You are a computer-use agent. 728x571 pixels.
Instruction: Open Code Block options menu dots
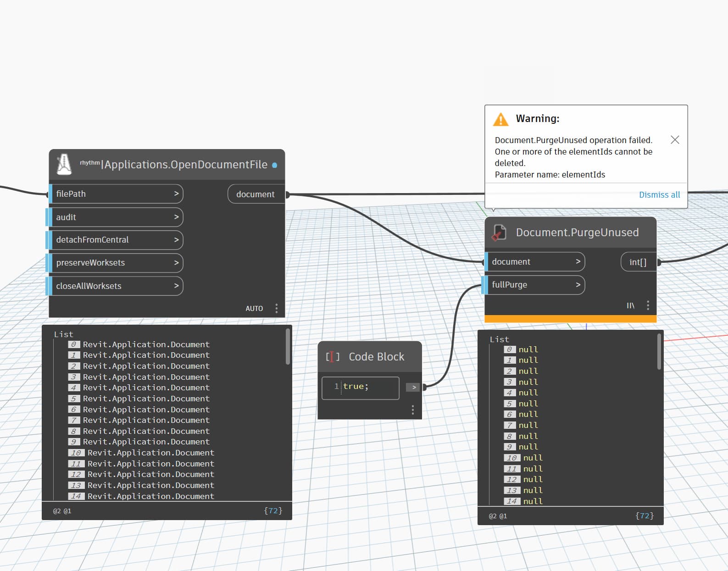tap(413, 410)
